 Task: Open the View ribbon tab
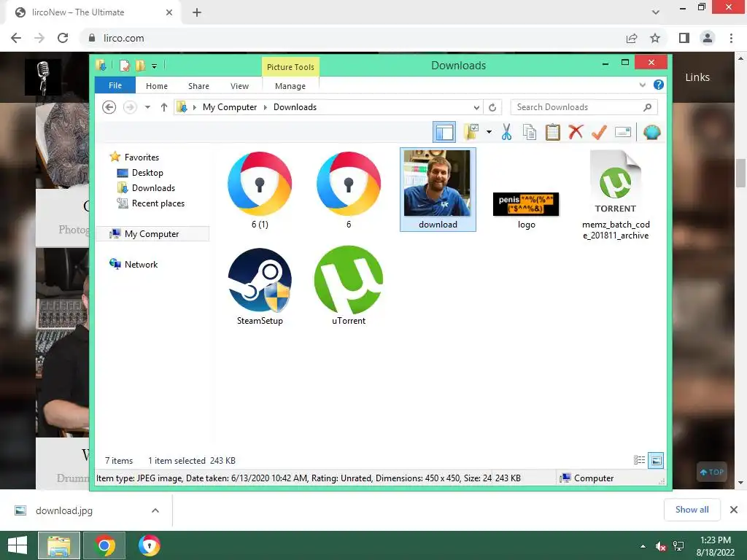point(239,86)
